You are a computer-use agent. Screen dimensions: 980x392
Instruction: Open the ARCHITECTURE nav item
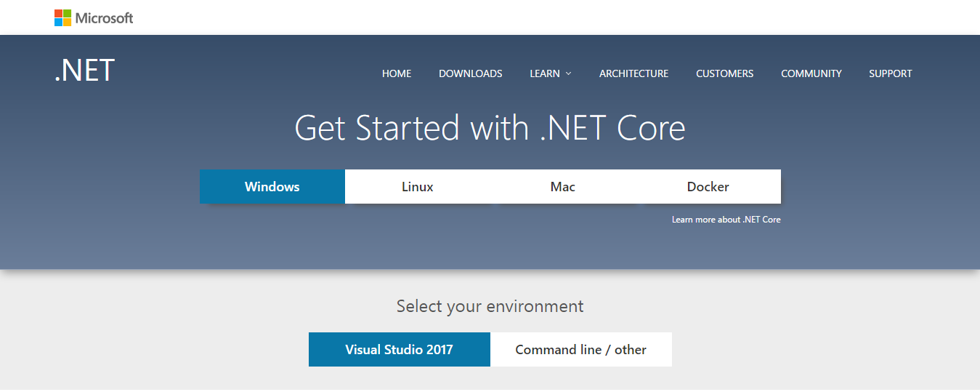tap(633, 73)
